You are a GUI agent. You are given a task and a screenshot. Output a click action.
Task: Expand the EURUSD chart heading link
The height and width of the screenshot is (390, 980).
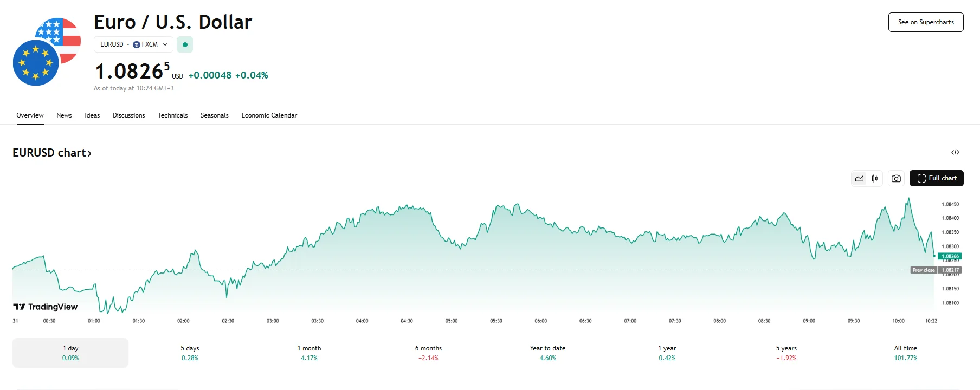tap(52, 153)
